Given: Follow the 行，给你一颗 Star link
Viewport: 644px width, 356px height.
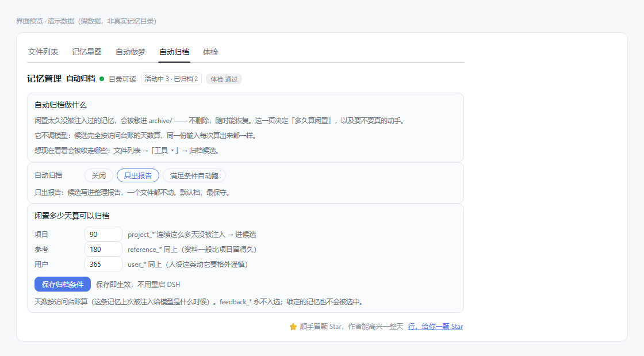Looking at the screenshot, I should click(435, 327).
